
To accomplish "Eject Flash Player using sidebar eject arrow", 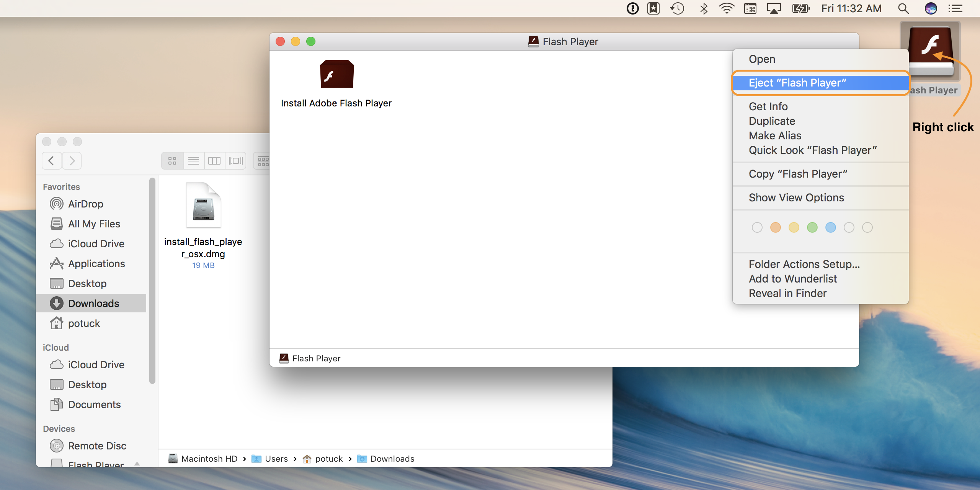I will point(137,464).
